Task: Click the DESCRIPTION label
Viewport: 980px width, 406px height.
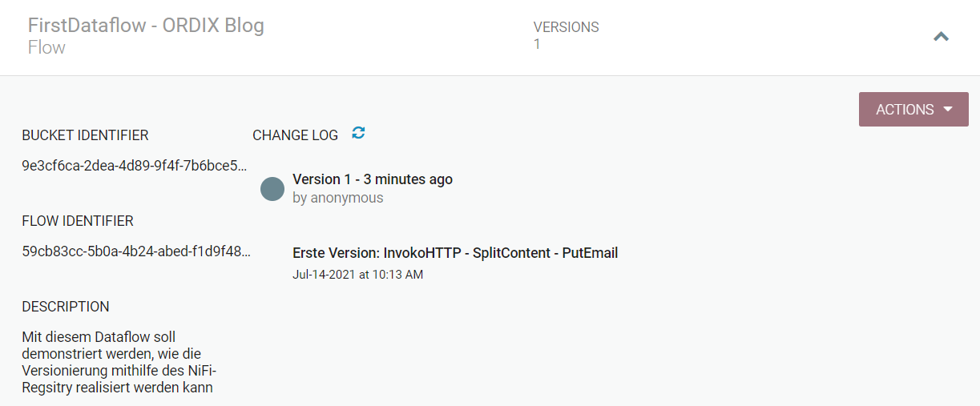Action: click(x=66, y=307)
